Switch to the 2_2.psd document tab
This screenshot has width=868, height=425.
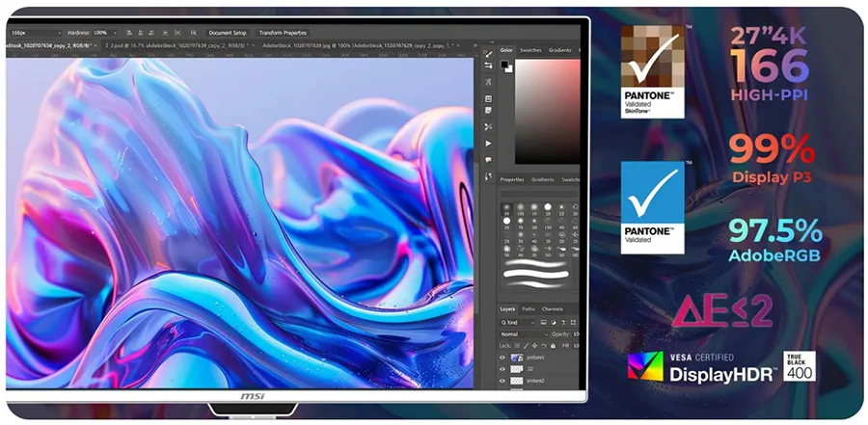click(x=177, y=45)
